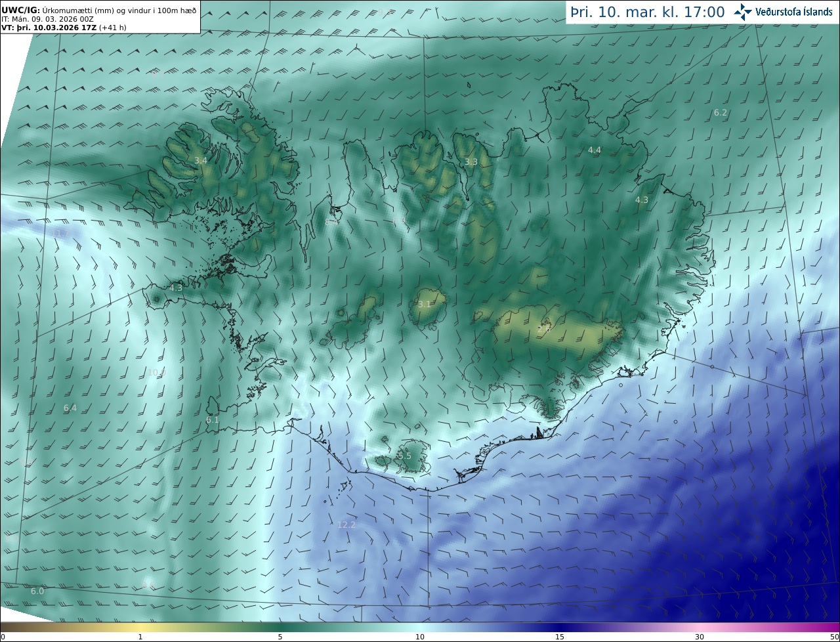
Task: Click the Veðurstofa Íslands logo icon
Action: (x=742, y=12)
